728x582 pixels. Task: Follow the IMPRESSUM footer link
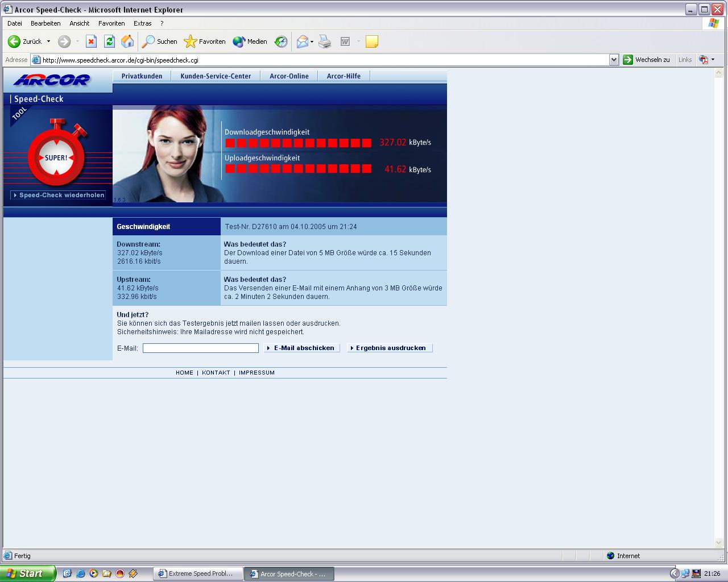257,373
